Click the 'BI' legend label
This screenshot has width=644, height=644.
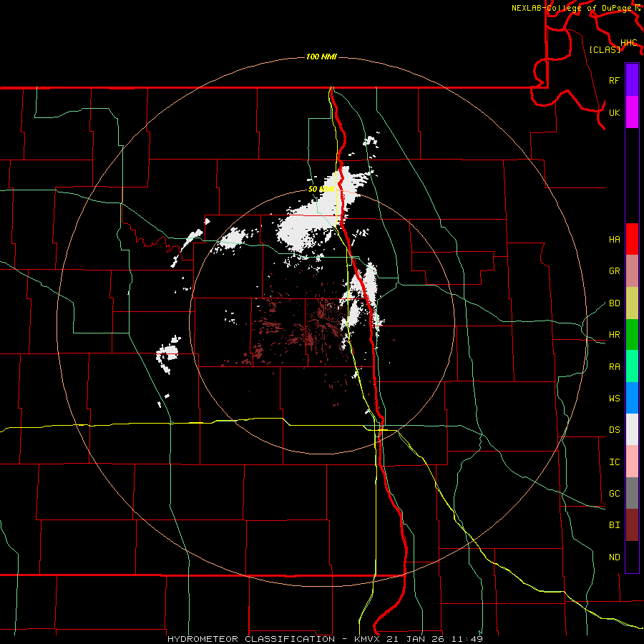click(615, 525)
